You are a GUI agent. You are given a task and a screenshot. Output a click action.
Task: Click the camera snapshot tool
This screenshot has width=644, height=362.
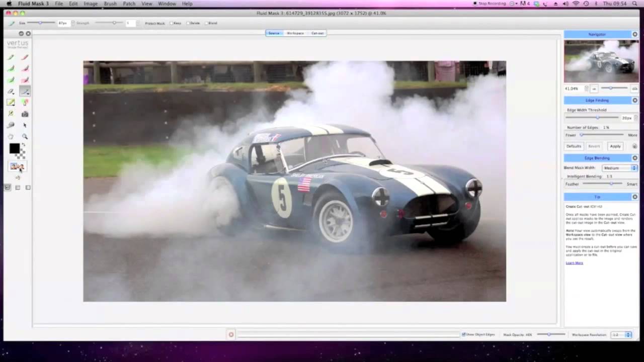point(25,114)
